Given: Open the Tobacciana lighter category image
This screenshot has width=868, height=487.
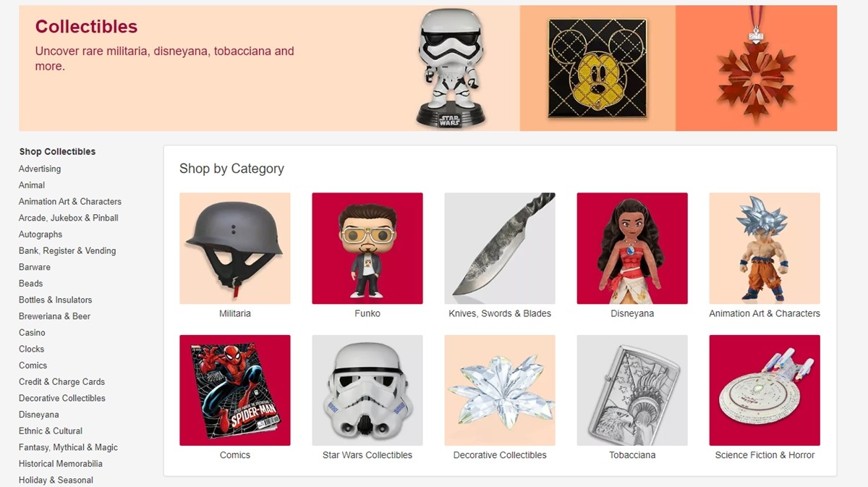Looking at the screenshot, I should (632, 390).
